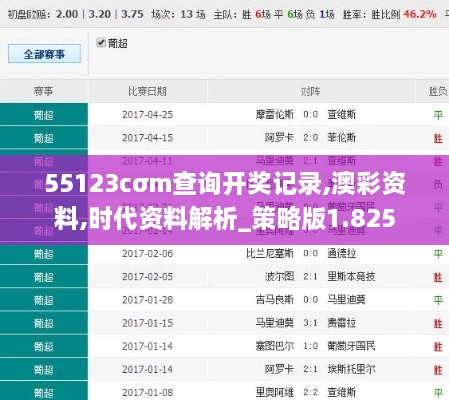Click the overlay banner 55123com查询开奖记录
The image size is (449, 400).
click(225, 200)
